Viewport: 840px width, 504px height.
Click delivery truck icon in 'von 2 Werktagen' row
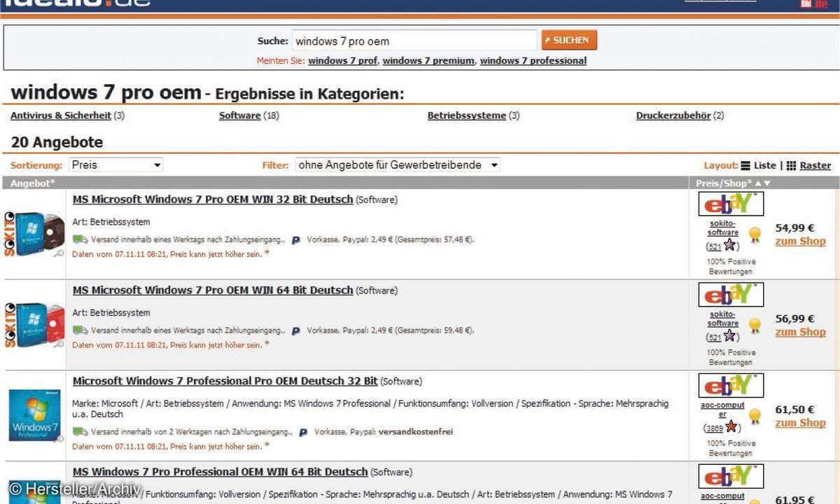80,432
